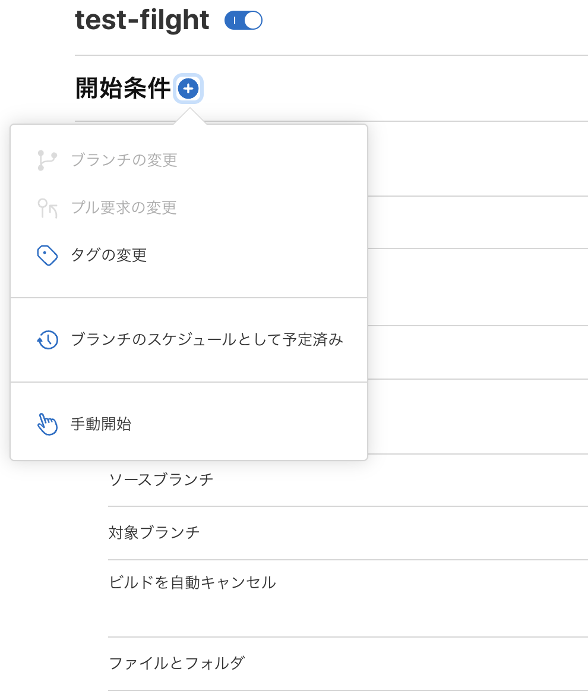Click the clock icon for scheduled branch start

click(x=48, y=340)
